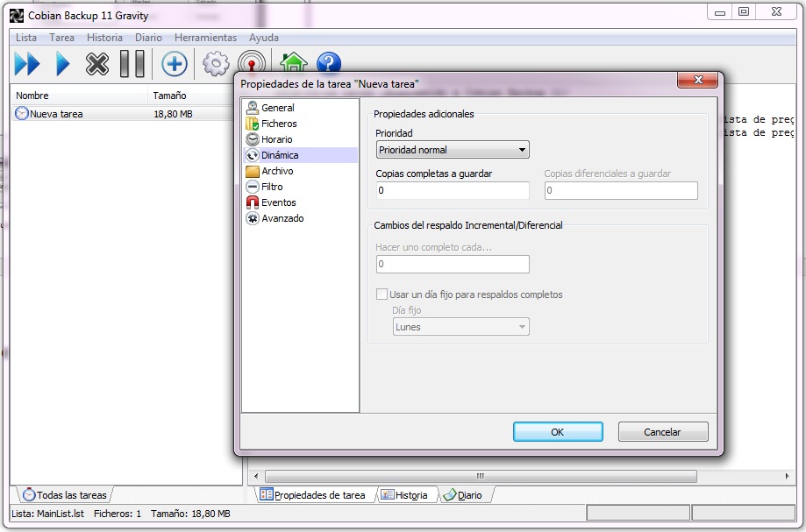This screenshot has width=806, height=532.
Task: Select the Todas las tareas tab
Action: (x=65, y=495)
